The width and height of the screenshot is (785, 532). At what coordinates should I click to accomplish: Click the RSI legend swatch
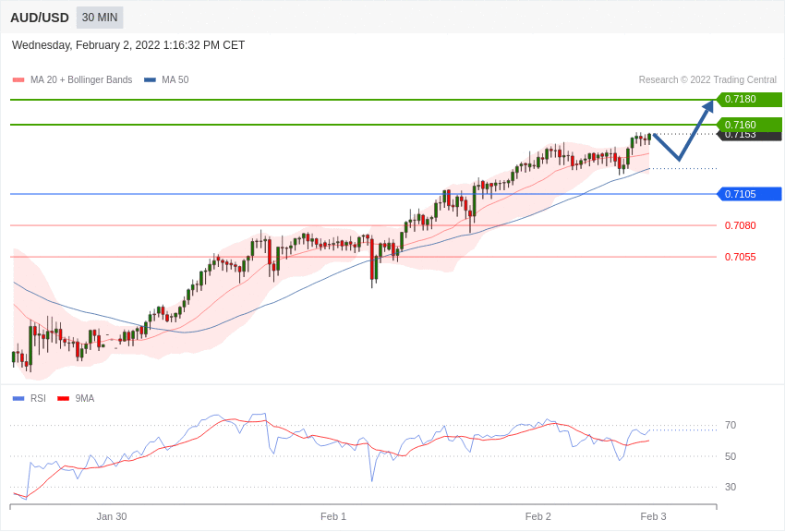(18, 398)
